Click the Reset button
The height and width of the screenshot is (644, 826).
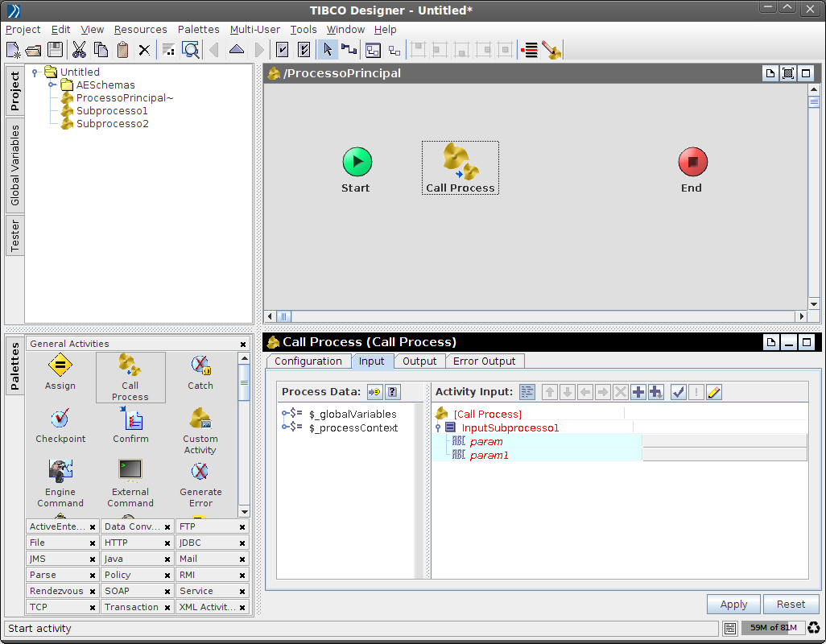[791, 604]
